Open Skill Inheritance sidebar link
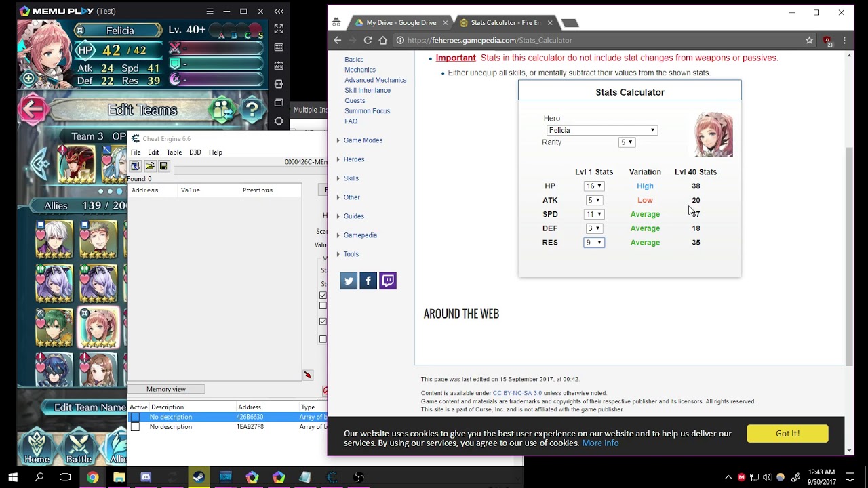 tap(367, 90)
